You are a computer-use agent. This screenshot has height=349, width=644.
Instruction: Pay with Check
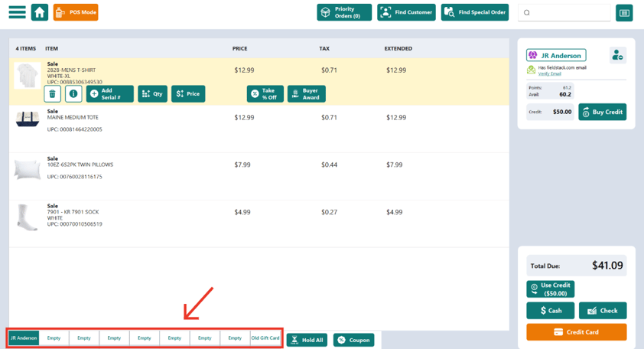click(603, 311)
